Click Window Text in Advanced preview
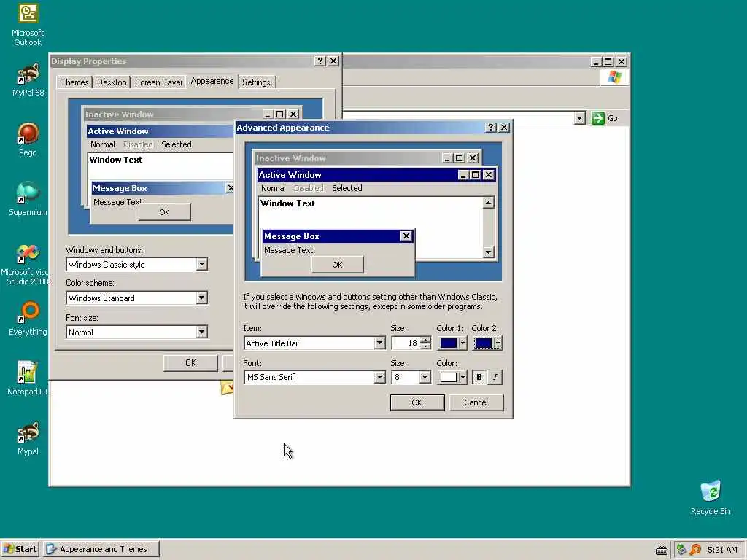This screenshot has width=747, height=560. coord(287,203)
